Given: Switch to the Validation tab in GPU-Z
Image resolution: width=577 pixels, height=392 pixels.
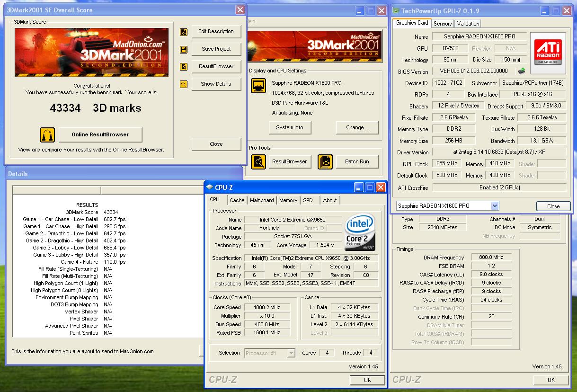Looking at the screenshot, I should [x=468, y=24].
